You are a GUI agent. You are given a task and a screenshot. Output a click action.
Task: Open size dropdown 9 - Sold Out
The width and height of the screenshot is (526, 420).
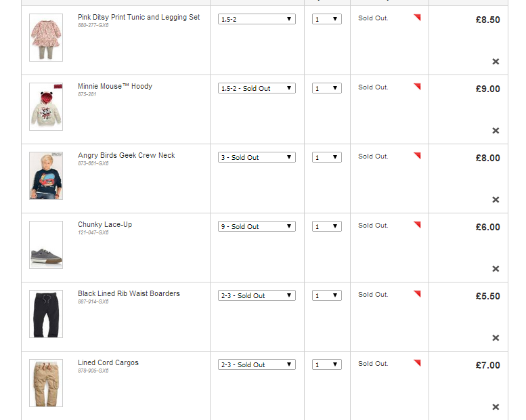pos(257,227)
